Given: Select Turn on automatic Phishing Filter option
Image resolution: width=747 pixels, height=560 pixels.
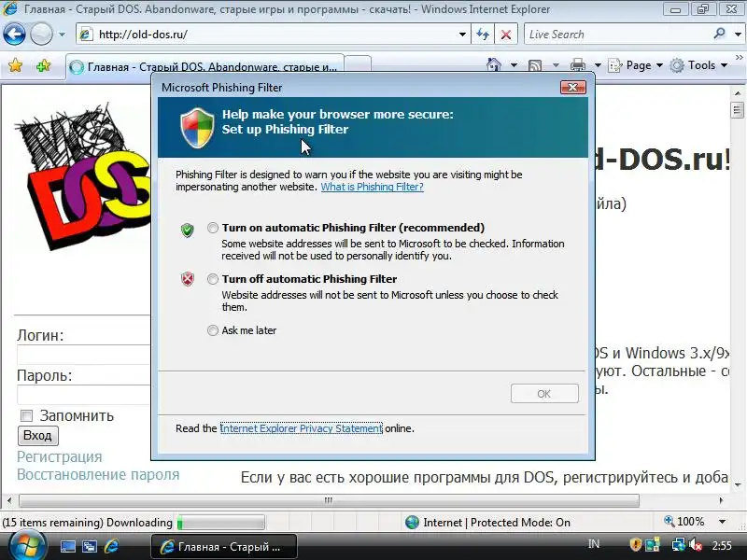Looking at the screenshot, I should pyautogui.click(x=213, y=228).
